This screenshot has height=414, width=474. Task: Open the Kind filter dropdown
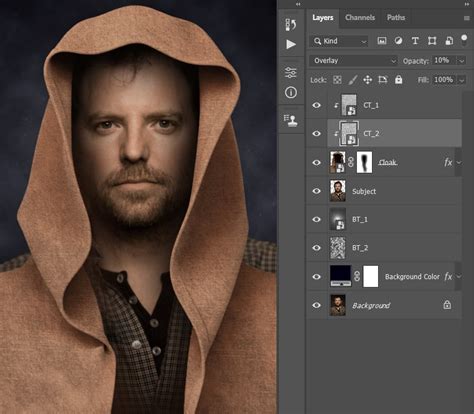click(339, 41)
